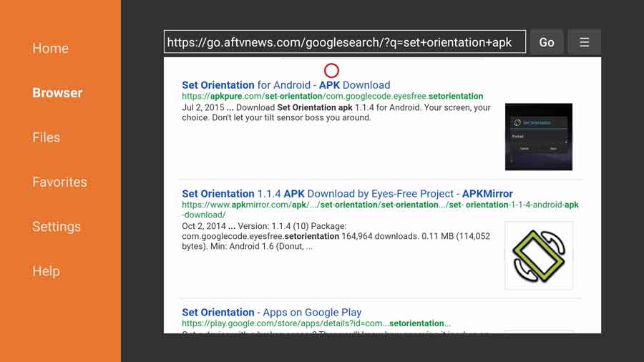644x362 pixels.
Task: Follow the apkpure.com green URL
Action: [332, 97]
